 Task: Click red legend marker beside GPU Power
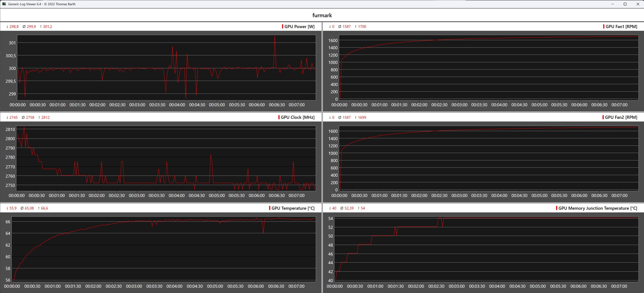[283, 26]
